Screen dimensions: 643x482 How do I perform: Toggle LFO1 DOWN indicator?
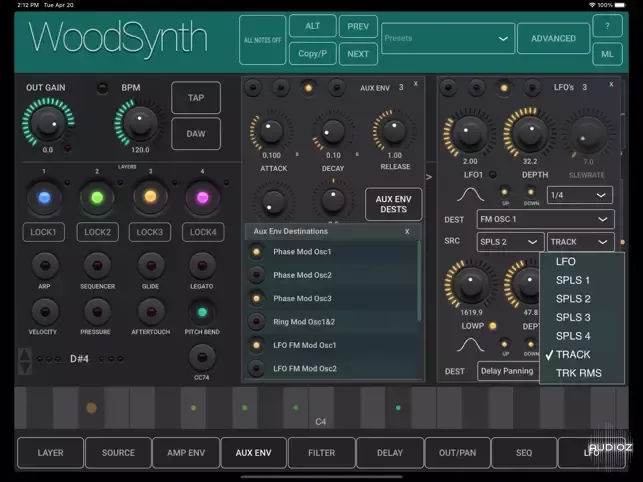click(x=531, y=192)
